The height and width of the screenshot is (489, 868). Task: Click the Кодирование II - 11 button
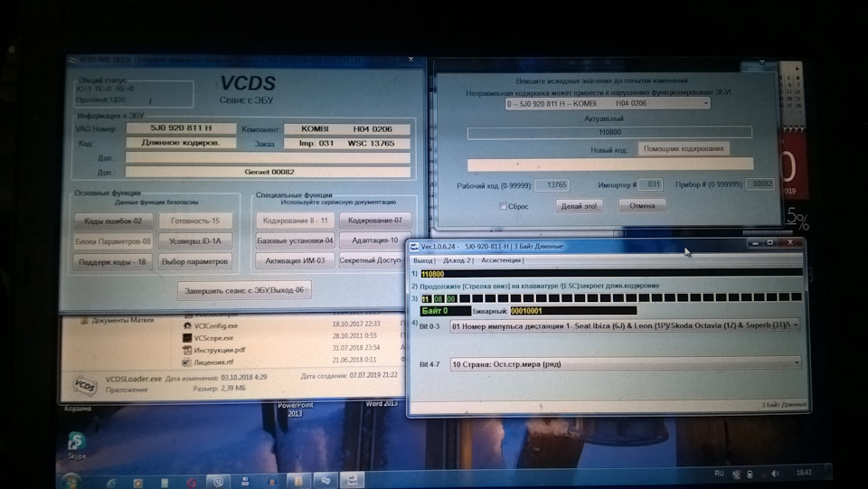(x=295, y=221)
